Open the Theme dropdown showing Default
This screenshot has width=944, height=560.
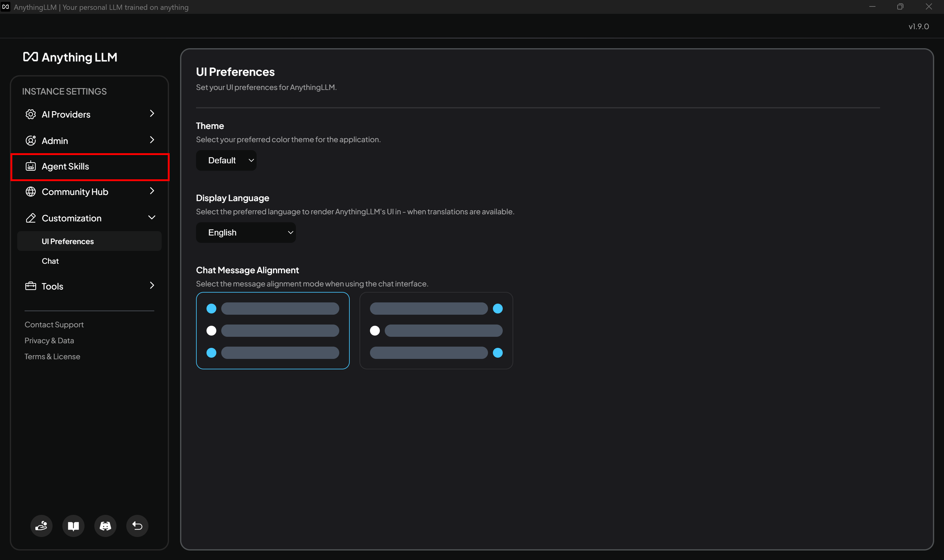226,160
